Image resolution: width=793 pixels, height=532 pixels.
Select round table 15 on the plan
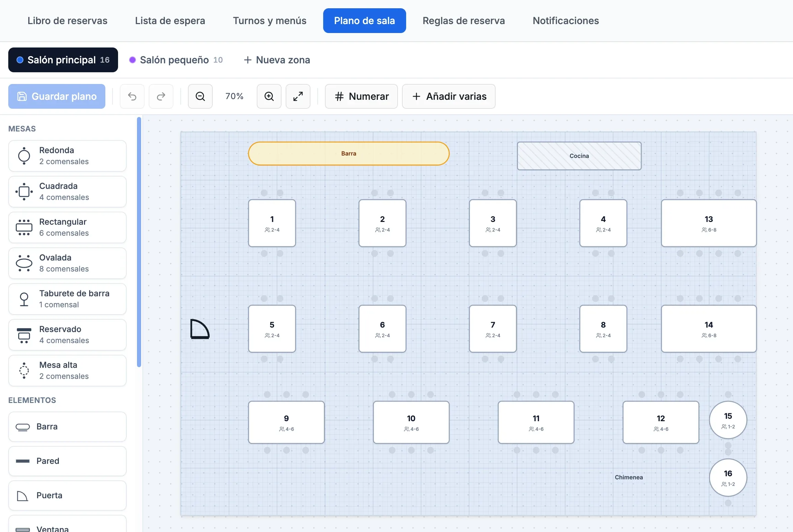pos(728,420)
